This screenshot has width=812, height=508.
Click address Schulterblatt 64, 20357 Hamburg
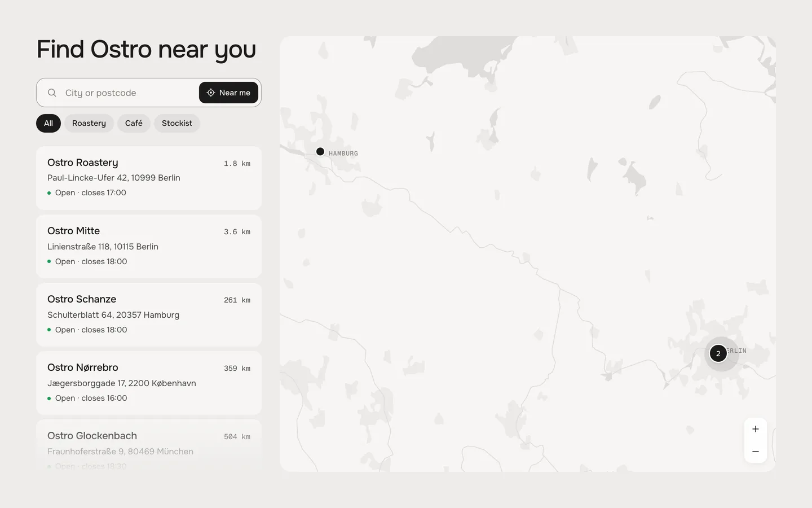(x=113, y=315)
